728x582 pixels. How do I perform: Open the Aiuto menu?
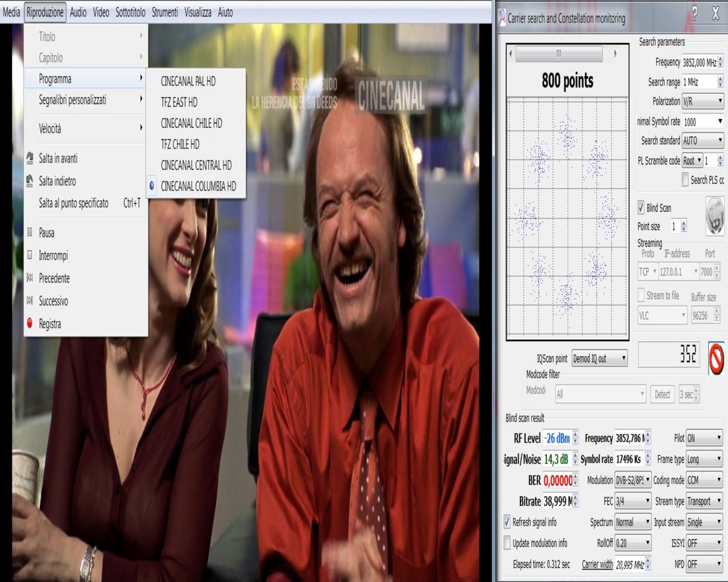pos(225,12)
